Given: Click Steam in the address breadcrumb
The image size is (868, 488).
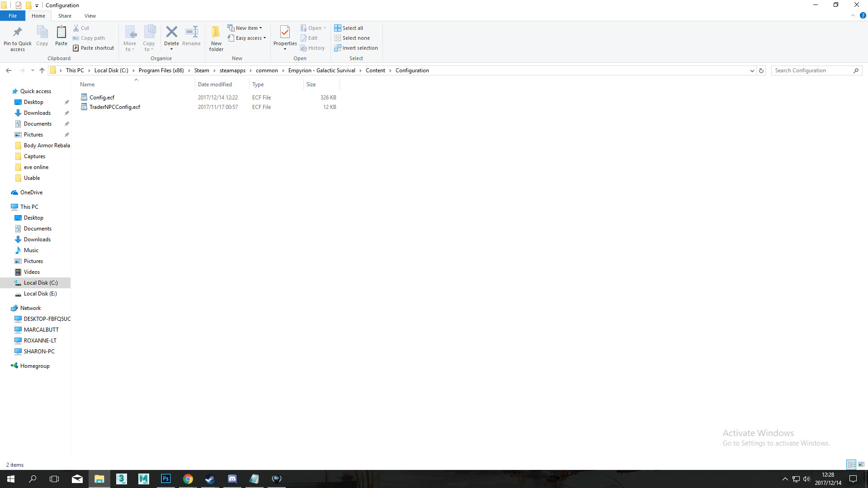Looking at the screenshot, I should tap(202, 70).
